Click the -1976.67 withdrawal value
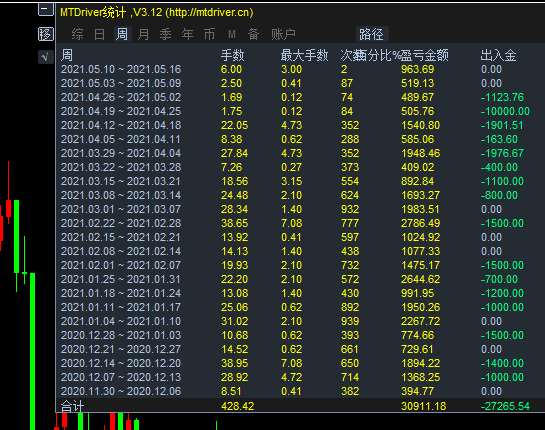The width and height of the screenshot is (545, 430). pyautogui.click(x=502, y=153)
